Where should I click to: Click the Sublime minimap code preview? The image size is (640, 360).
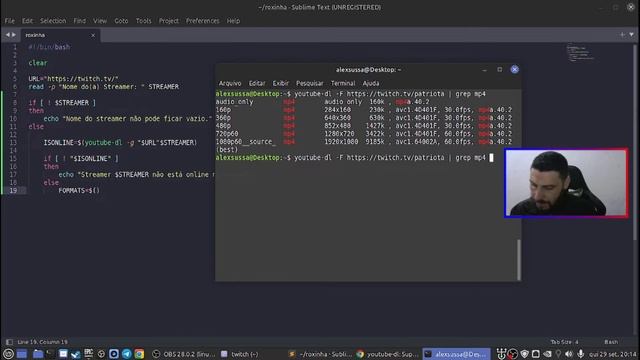pos(580,52)
